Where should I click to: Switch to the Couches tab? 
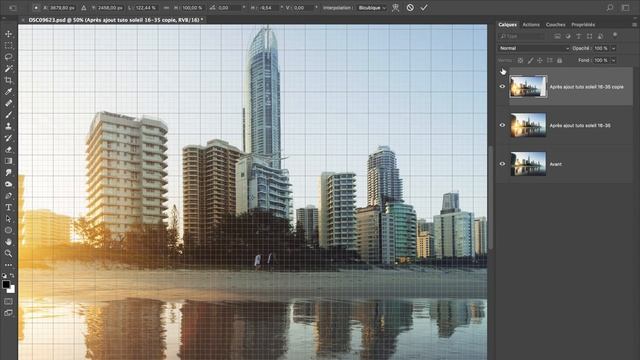(x=556, y=24)
